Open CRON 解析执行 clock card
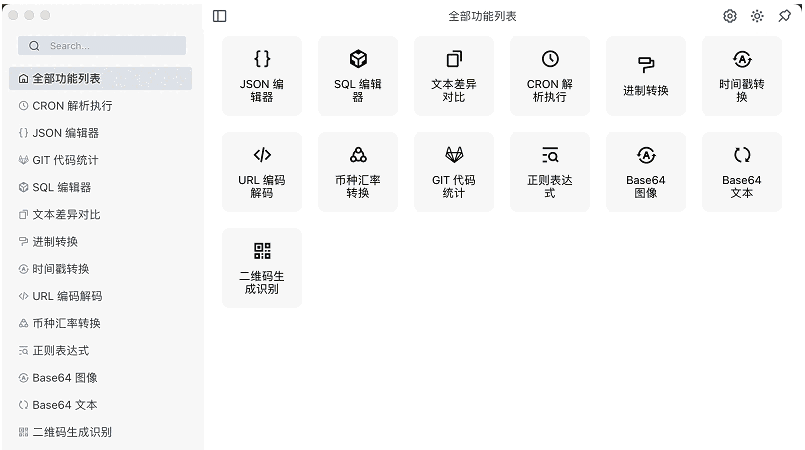This screenshot has height=450, width=805. pos(550,76)
